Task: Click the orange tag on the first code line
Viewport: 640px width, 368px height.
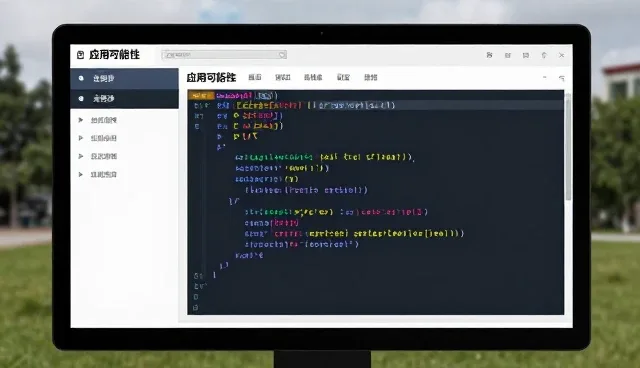Action: 201,95
